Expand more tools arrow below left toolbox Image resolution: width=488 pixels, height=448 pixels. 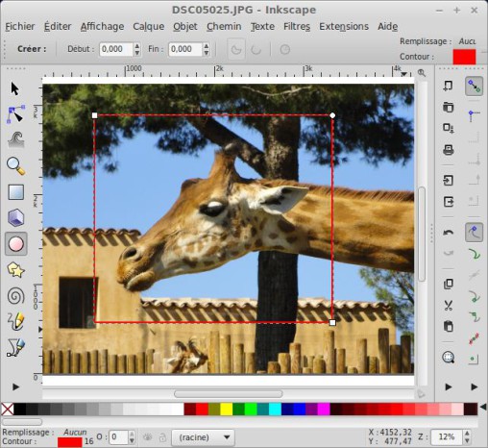pyautogui.click(x=15, y=387)
